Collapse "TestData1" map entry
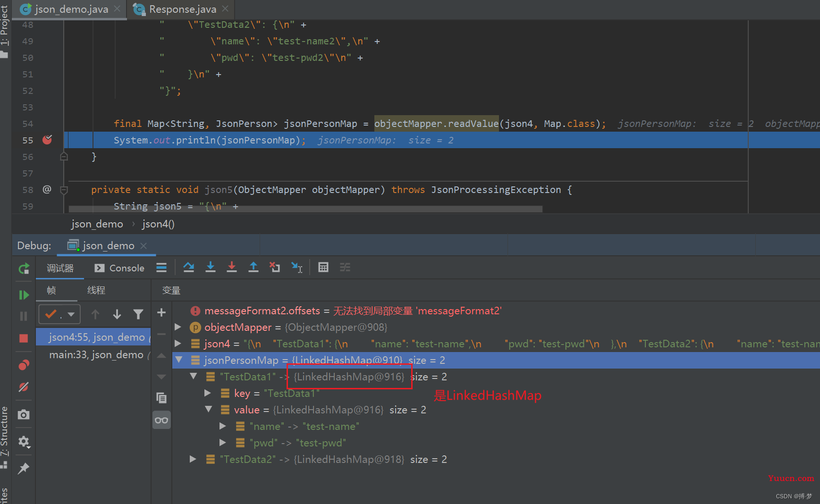This screenshot has height=504, width=820. click(x=194, y=376)
